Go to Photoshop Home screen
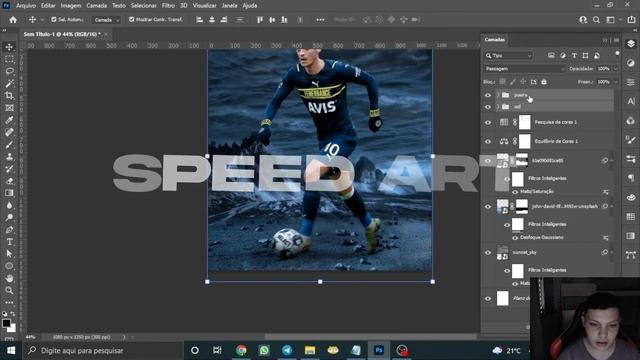This screenshot has height=360, width=640. (13, 20)
